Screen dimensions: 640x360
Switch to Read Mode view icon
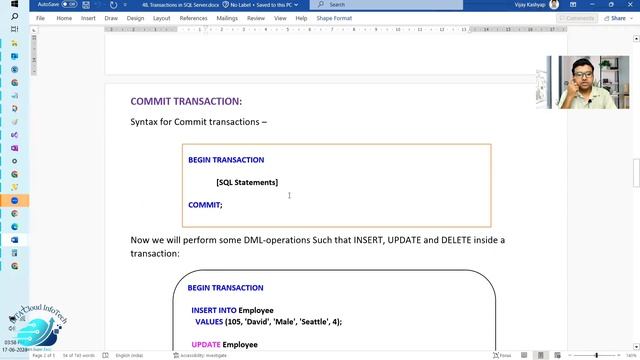click(524, 356)
